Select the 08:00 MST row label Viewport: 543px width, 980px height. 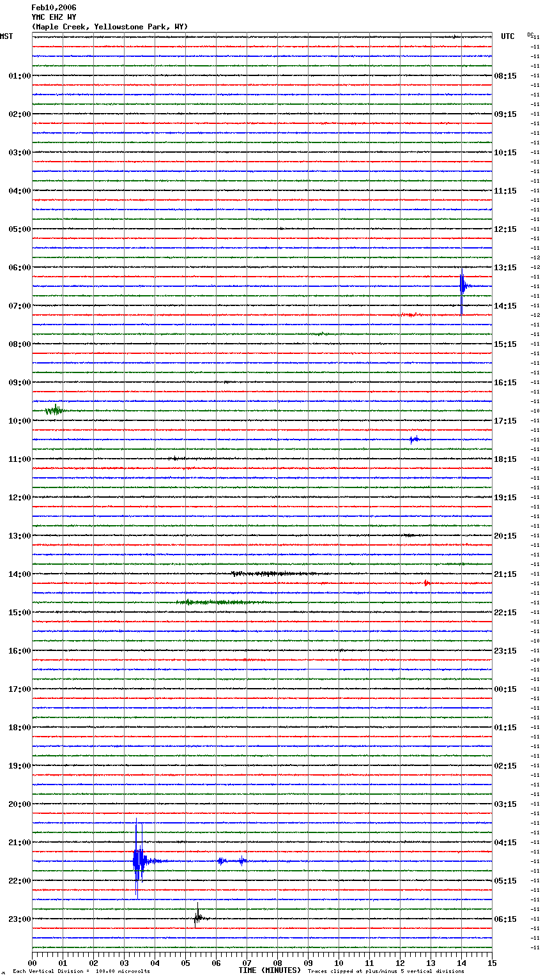[20, 344]
